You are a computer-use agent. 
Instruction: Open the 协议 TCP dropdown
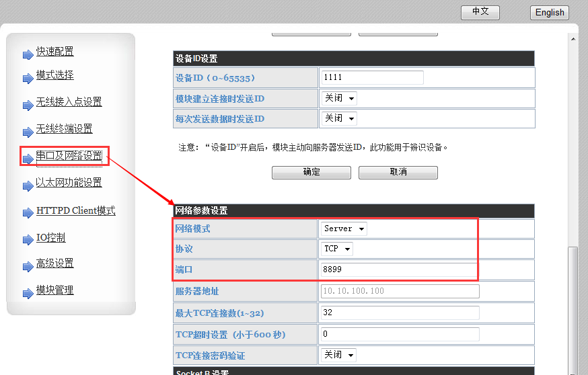pyautogui.click(x=336, y=249)
